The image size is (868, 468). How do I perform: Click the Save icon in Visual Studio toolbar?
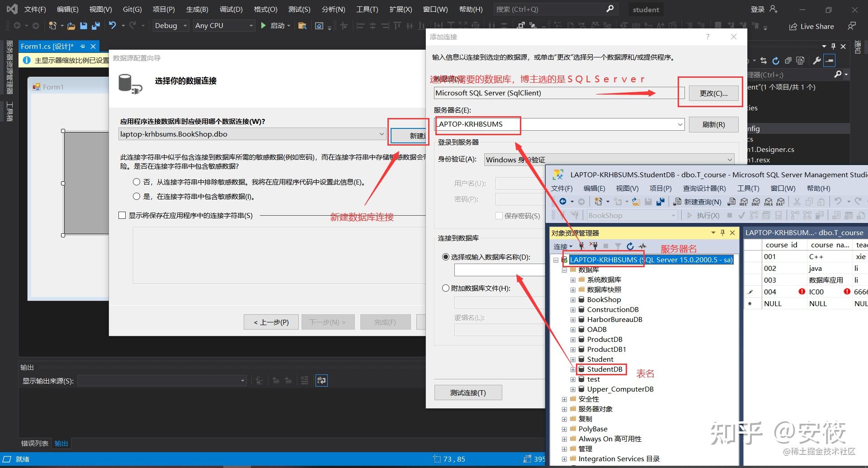click(83, 26)
